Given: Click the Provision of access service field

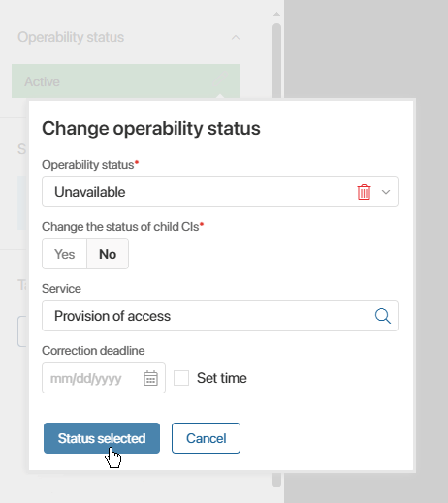Looking at the screenshot, I should point(220,316).
